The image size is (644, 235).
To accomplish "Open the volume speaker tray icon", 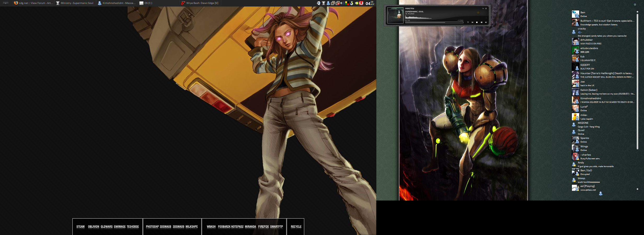I will pos(342,3).
